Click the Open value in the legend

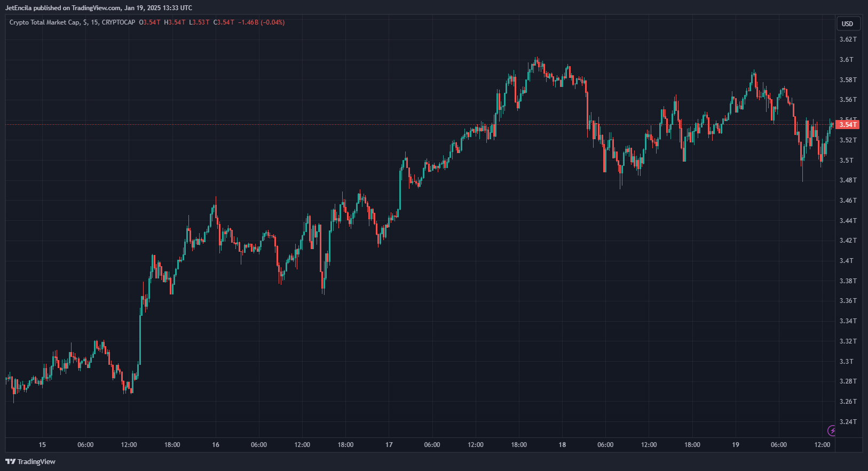coord(151,22)
